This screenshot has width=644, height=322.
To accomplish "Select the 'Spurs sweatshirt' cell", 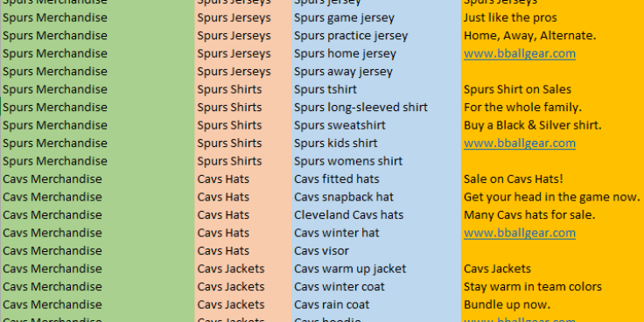I will tap(376, 125).
